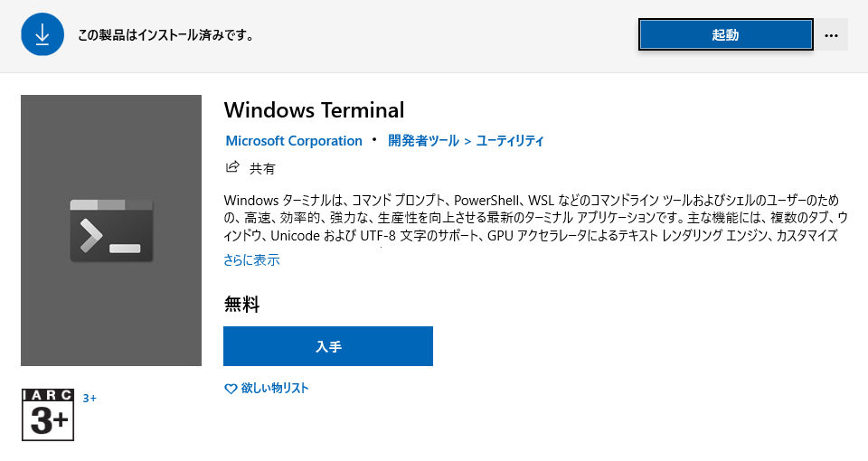This screenshot has height=461, width=868.
Task: Open the ユーティリティ subcategory link
Action: tap(510, 141)
